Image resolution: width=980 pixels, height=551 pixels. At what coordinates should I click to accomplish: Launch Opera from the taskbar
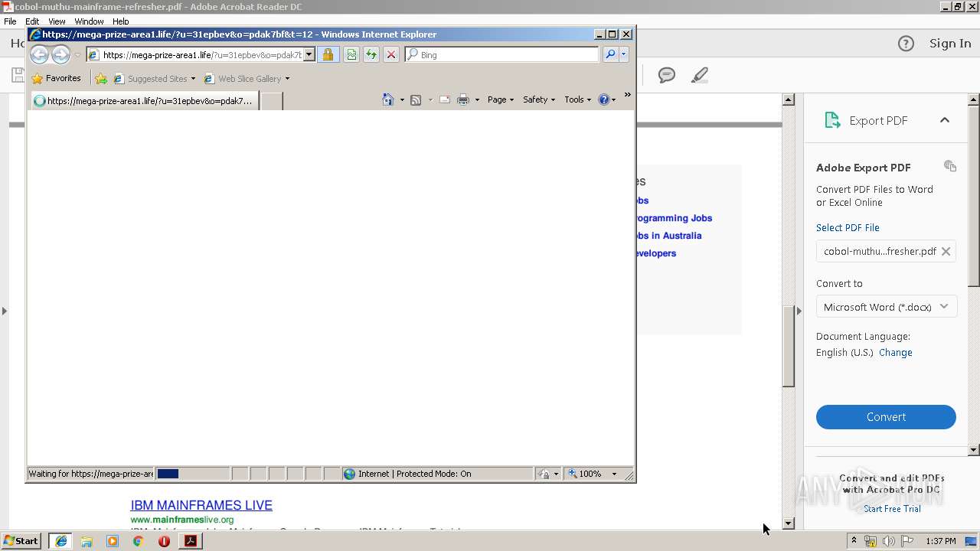[x=164, y=541]
